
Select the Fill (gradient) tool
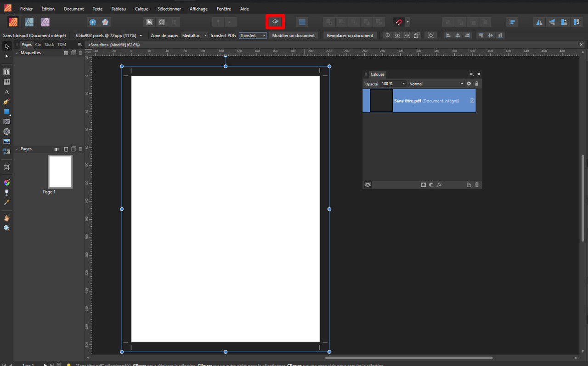pyautogui.click(x=6, y=183)
